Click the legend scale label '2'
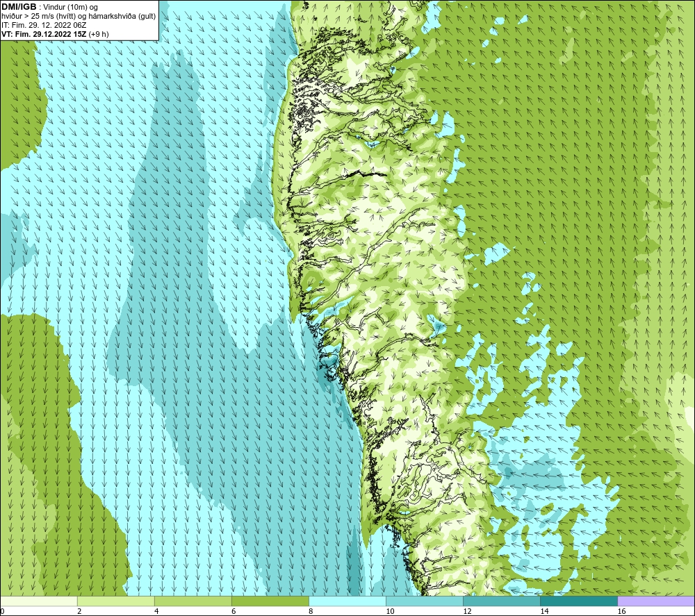 point(79,611)
